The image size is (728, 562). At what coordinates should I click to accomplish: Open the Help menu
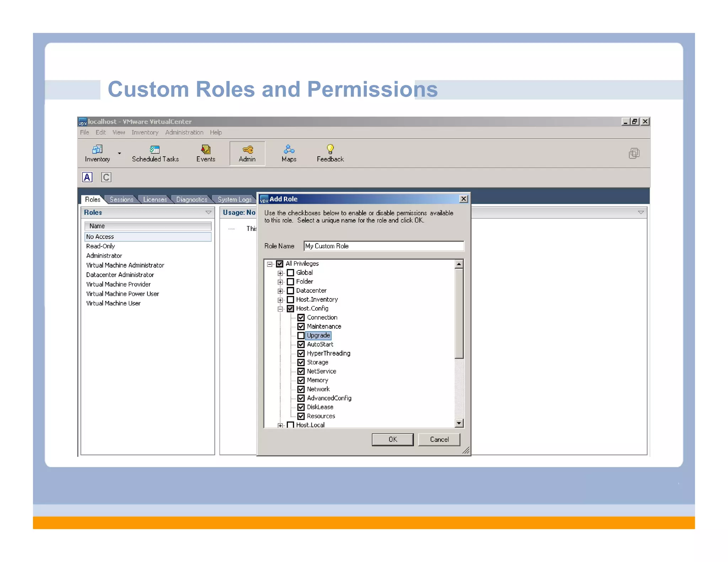tap(216, 133)
